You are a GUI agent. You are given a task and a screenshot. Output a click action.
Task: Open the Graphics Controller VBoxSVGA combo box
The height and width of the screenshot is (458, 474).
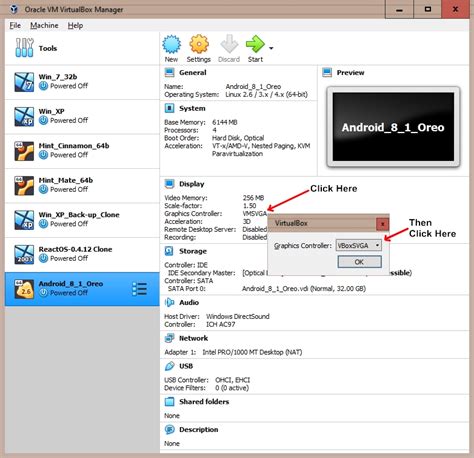tap(359, 245)
